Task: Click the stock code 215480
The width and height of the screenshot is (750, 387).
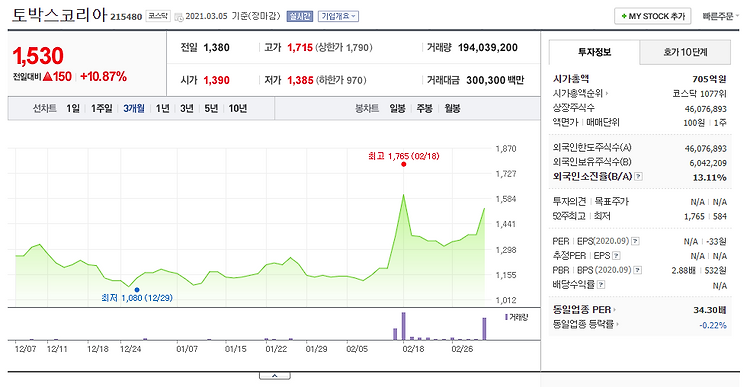Action: (x=126, y=17)
